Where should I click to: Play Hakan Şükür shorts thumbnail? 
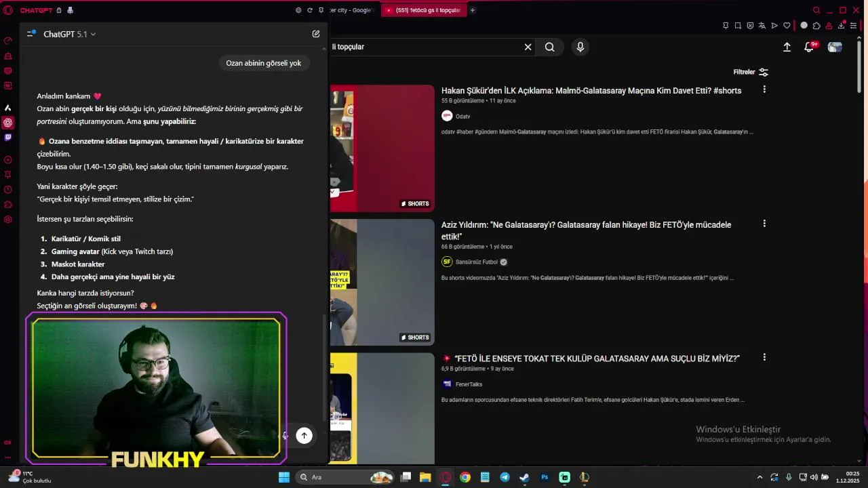coord(382,148)
